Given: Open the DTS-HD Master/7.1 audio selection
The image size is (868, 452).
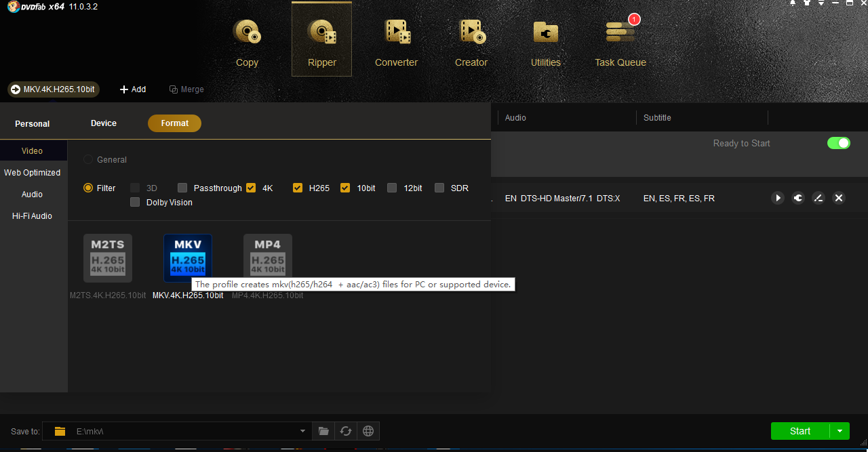Looking at the screenshot, I should pos(563,199).
